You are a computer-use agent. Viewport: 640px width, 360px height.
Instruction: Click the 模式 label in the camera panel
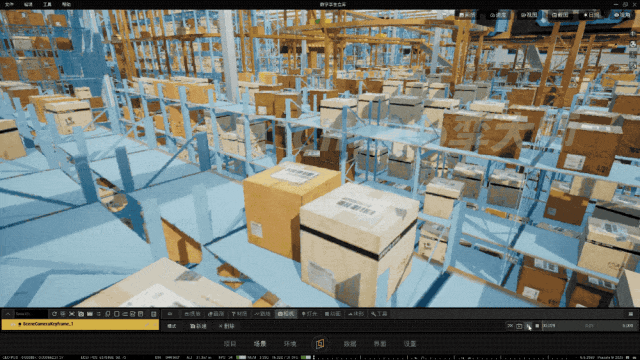(172, 326)
